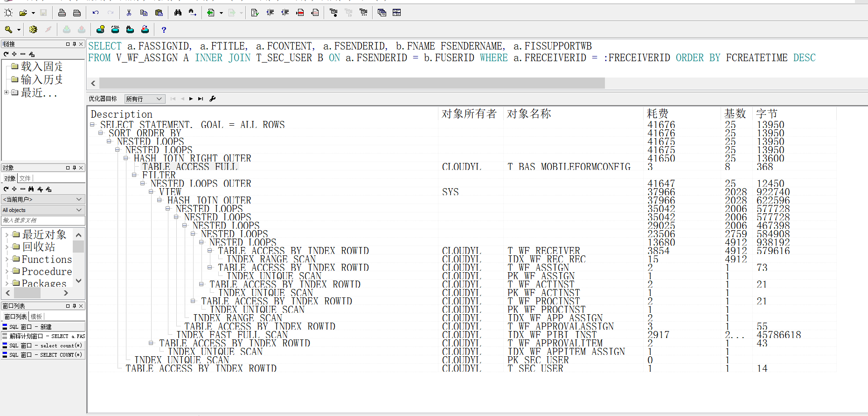Go to next operation with the play arrow button
The width and height of the screenshot is (868, 416).
click(191, 99)
